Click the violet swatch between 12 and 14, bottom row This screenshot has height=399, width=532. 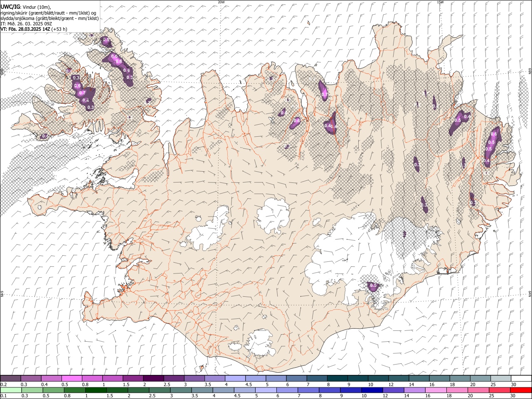point(393,390)
